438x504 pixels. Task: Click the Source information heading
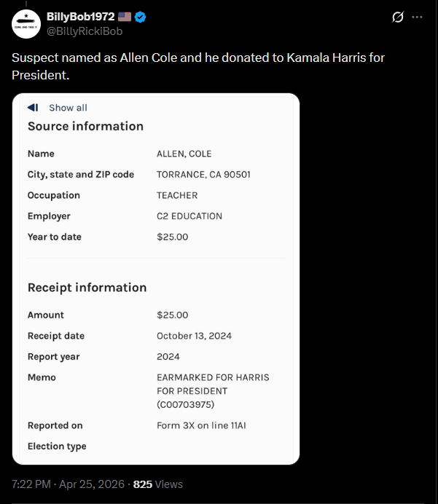[x=85, y=126]
